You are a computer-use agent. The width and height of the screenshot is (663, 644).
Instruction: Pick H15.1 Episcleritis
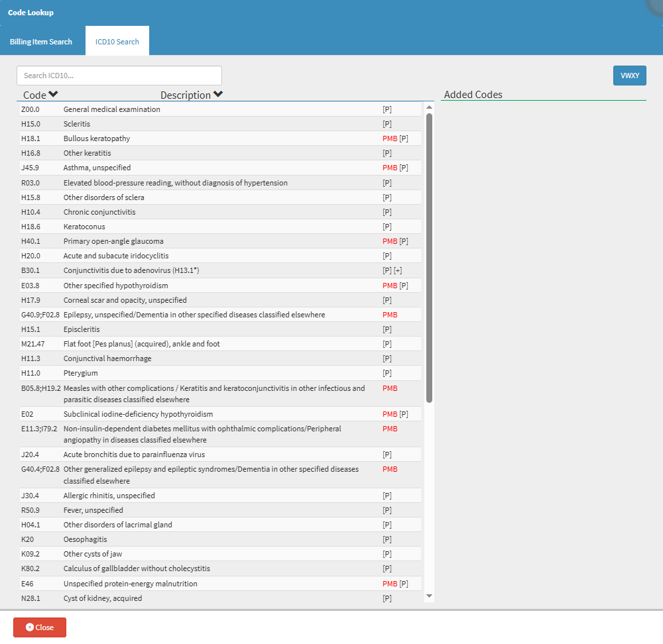tap(220, 329)
